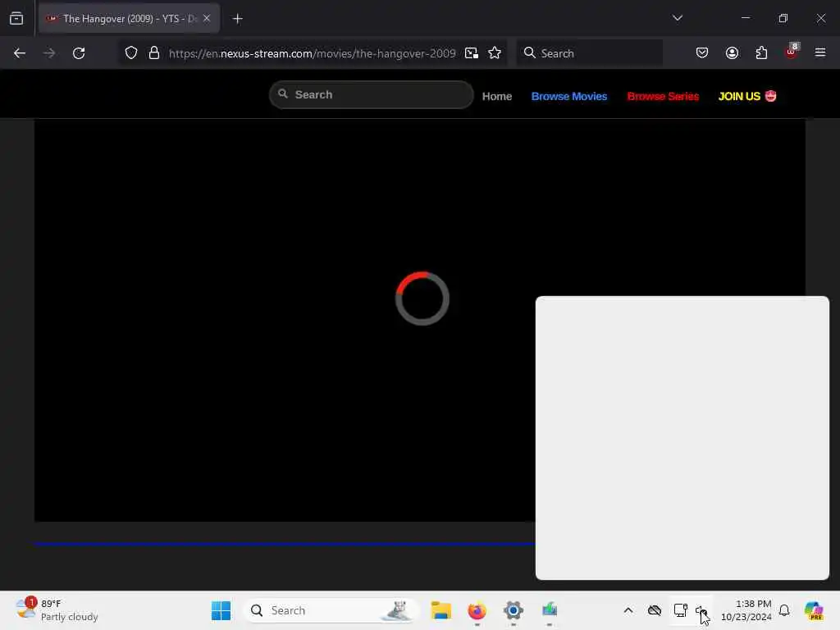Viewport: 840px width, 630px height.
Task: Click the Windows taskbar Search box
Action: point(331,610)
